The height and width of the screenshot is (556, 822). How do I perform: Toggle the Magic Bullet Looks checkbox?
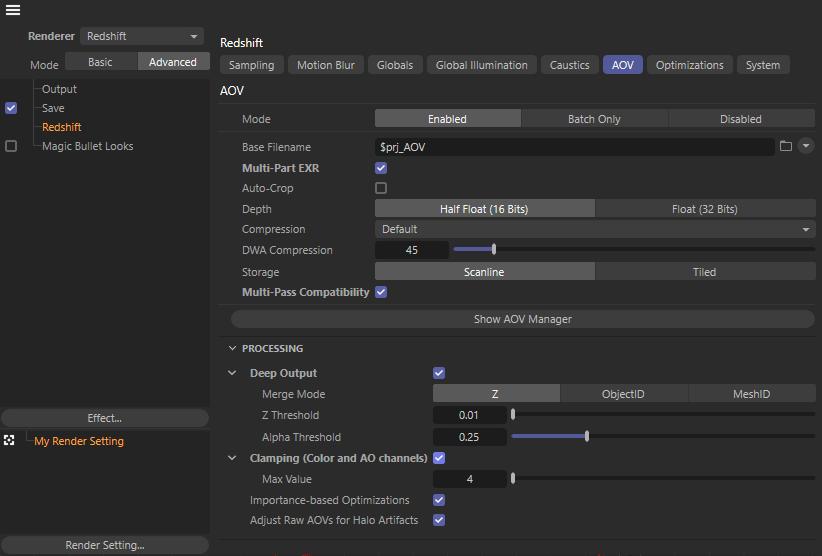(x=11, y=146)
